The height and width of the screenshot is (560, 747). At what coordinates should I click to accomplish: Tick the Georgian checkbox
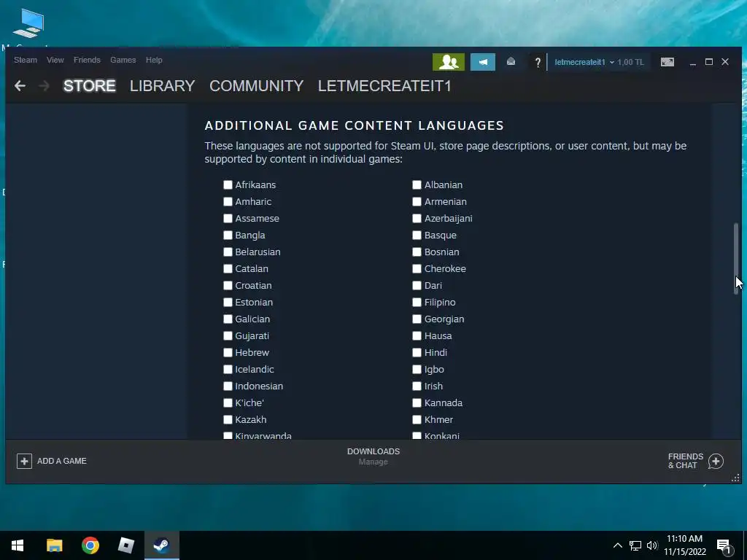tap(417, 319)
